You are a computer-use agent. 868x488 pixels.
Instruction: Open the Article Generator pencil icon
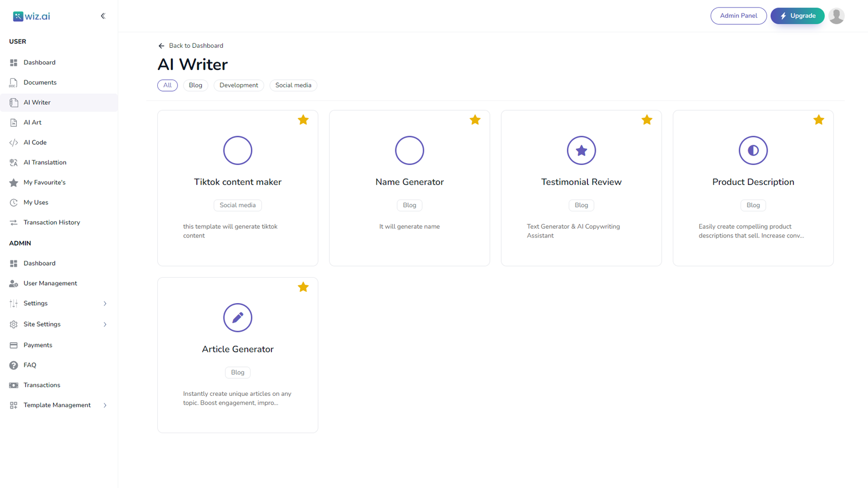pos(238,318)
